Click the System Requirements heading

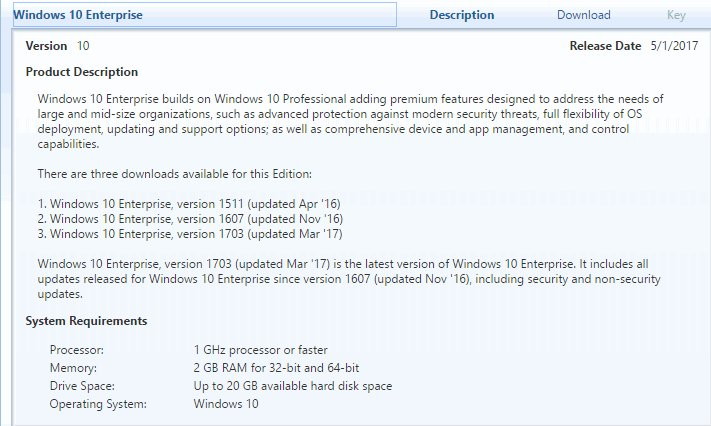pyautogui.click(x=86, y=321)
